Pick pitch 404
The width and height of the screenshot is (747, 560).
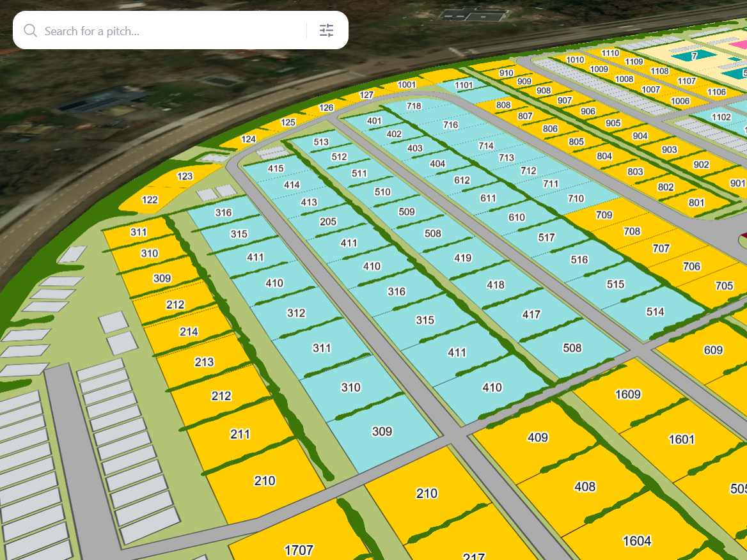pos(437,164)
